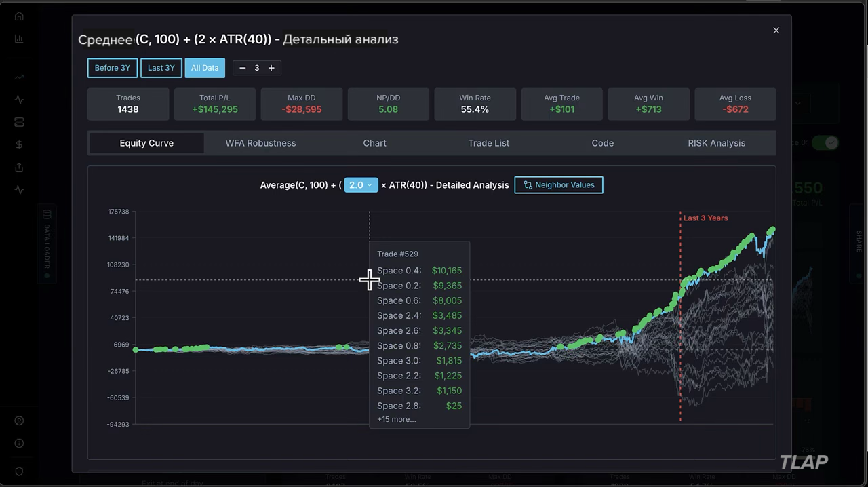The height and width of the screenshot is (487, 868).
Task: Click the Total P/L +$145,295 card
Action: pyautogui.click(x=215, y=104)
